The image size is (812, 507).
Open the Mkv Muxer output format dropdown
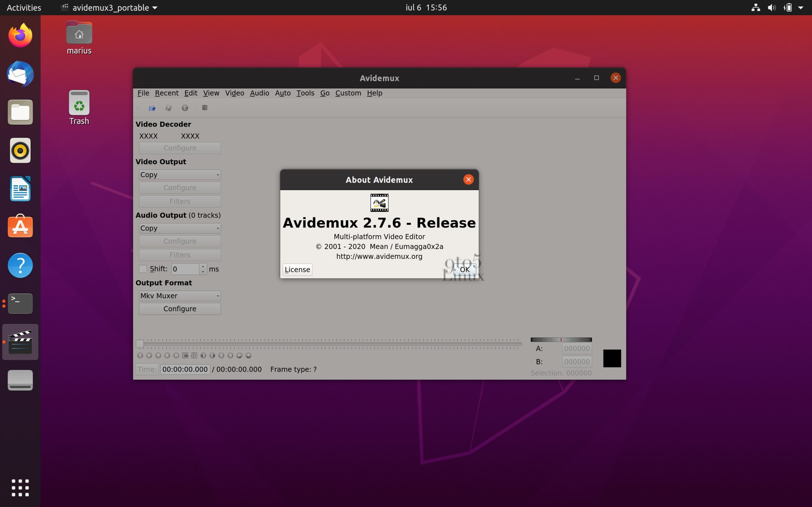click(x=180, y=296)
